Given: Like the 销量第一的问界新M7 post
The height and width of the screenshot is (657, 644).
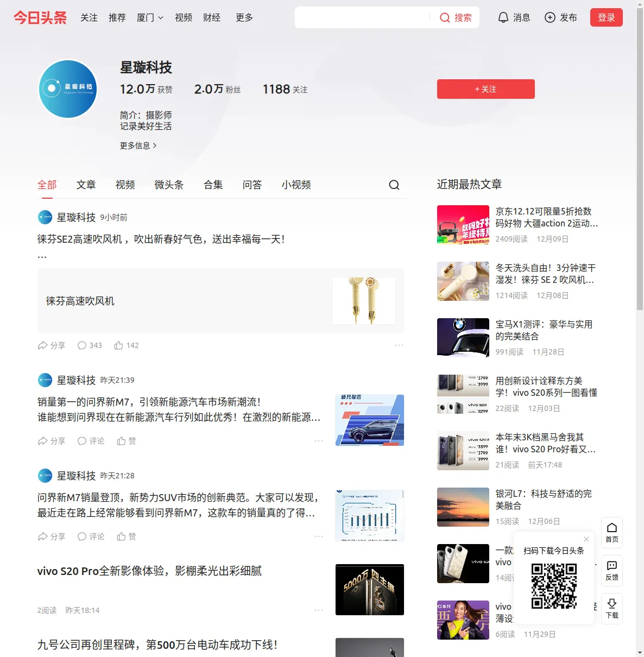Looking at the screenshot, I should [127, 441].
